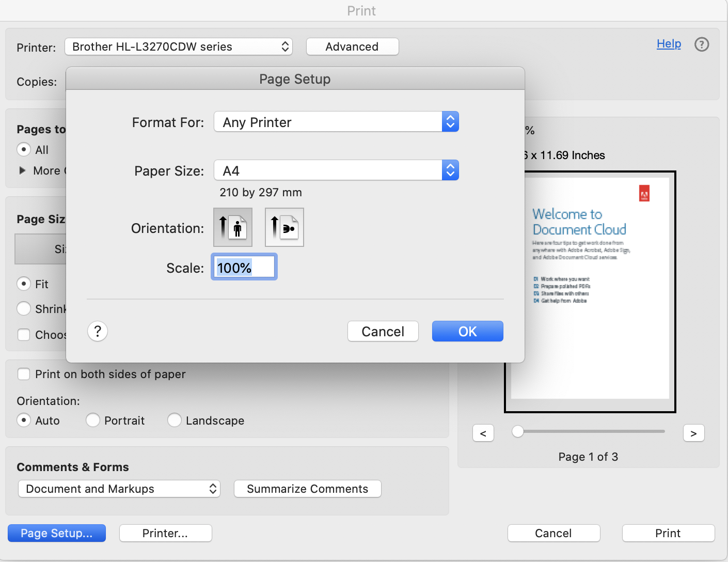The height and width of the screenshot is (562, 728).
Task: Confirm Page Setup by clicking OK
Action: (467, 331)
